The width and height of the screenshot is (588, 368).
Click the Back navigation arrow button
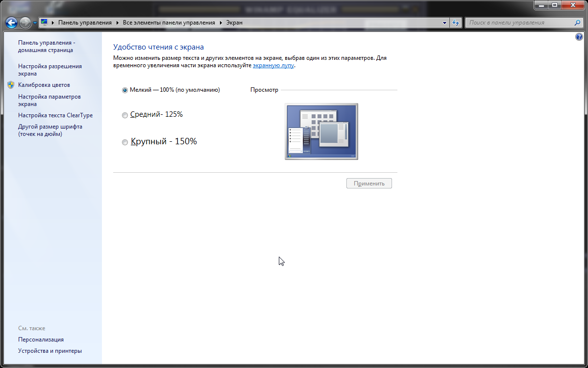pyautogui.click(x=11, y=23)
